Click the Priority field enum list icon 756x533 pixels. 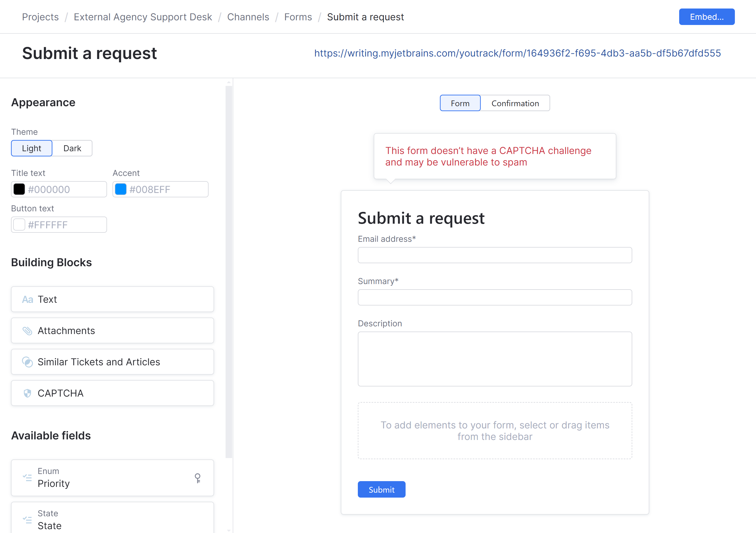pyautogui.click(x=27, y=478)
